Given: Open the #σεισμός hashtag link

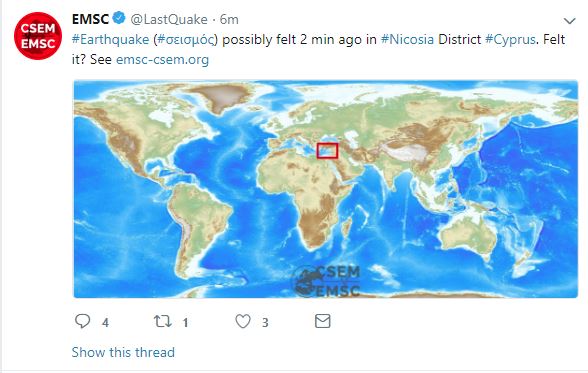Looking at the screenshot, I should tap(186, 40).
